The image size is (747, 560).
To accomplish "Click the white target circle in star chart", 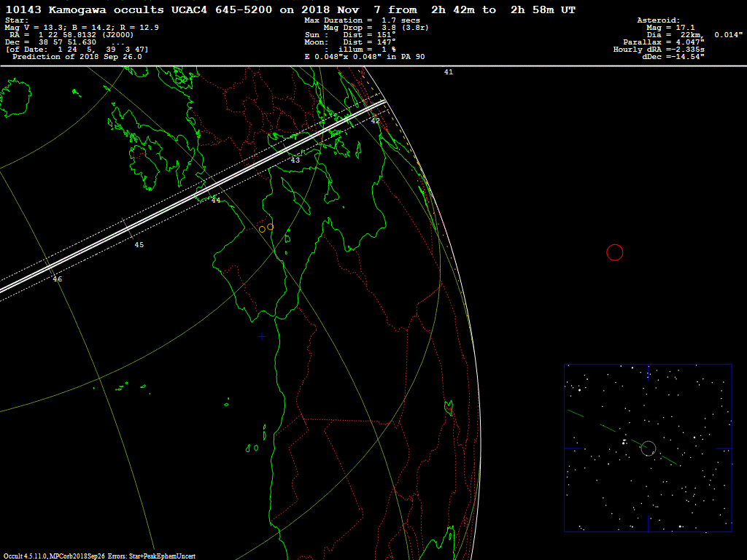I will click(648, 448).
